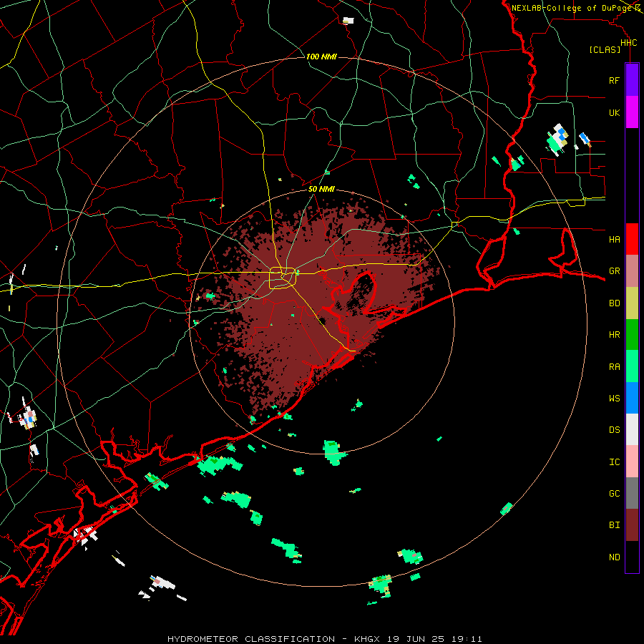Click the IC legend label
644x644 pixels.
click(614, 462)
